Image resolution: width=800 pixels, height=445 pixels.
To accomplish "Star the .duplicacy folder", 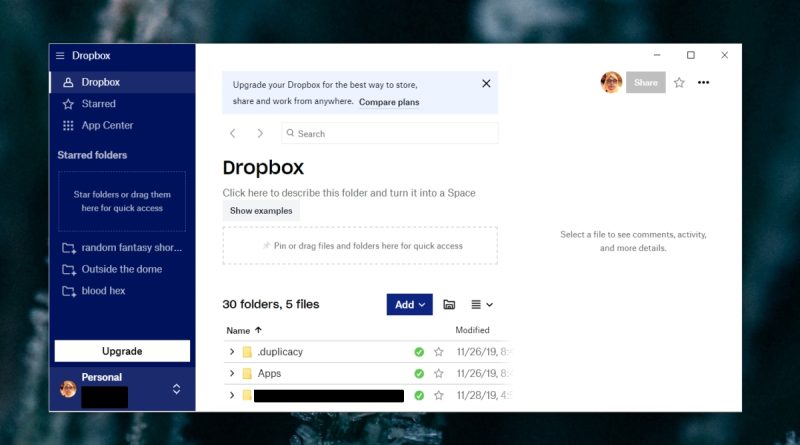I will coord(439,352).
